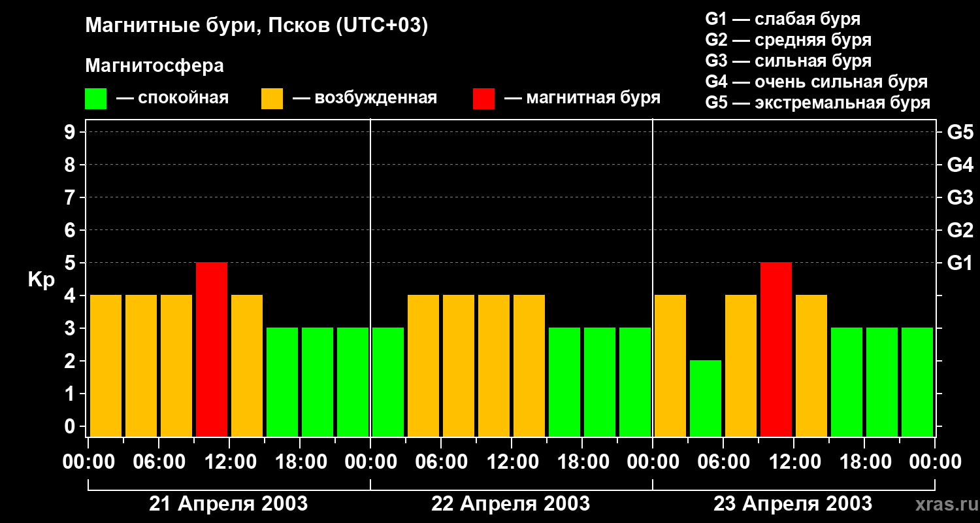
Task: Click the first green bar on 22 April
Action: coord(388,382)
